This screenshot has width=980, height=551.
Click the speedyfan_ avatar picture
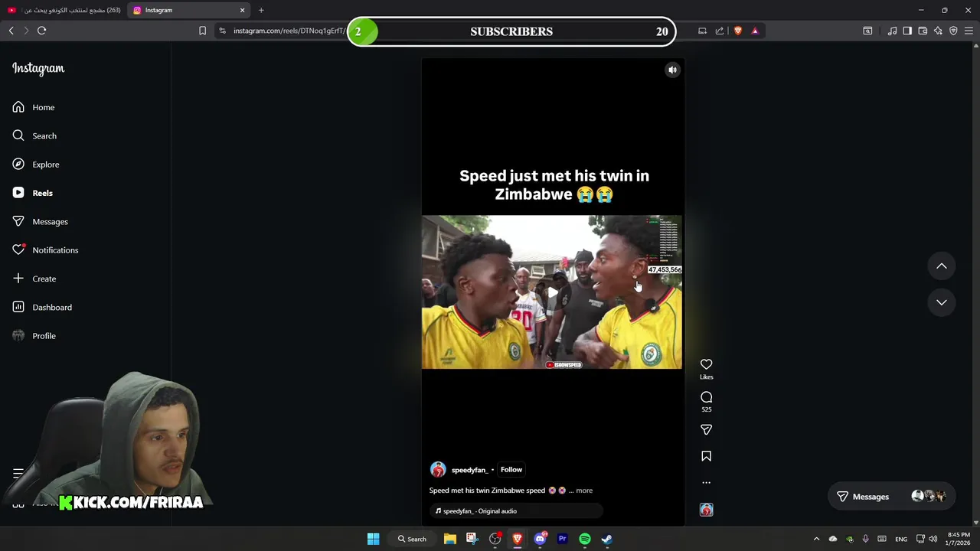point(438,470)
